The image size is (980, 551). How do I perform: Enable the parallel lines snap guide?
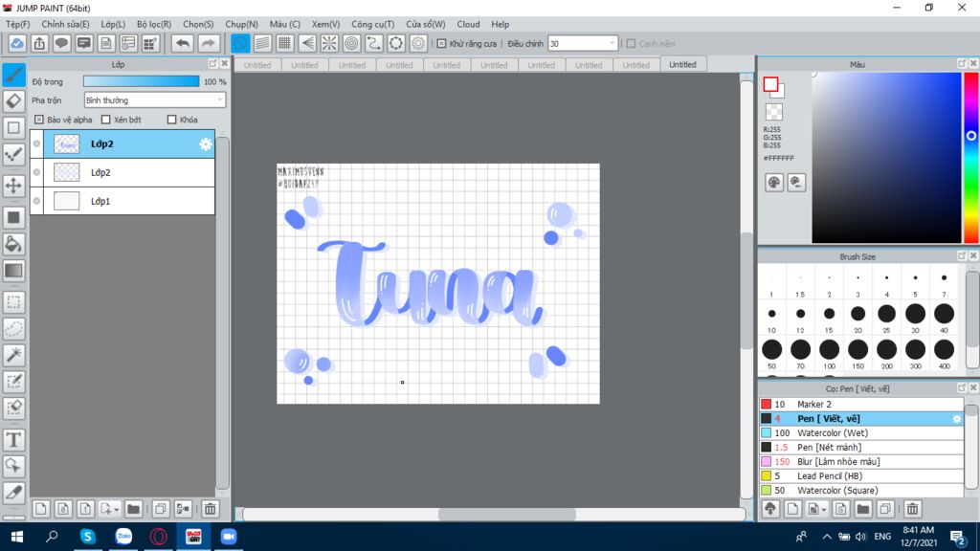[262, 43]
